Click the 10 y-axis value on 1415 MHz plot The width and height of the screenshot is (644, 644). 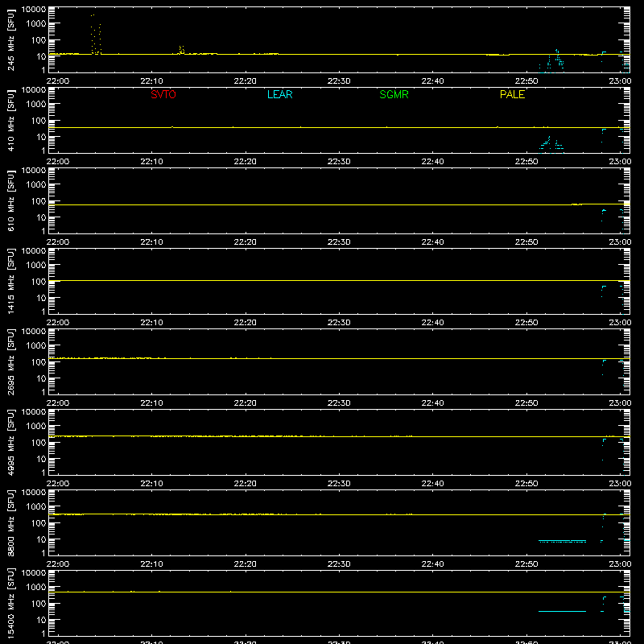tap(41, 298)
